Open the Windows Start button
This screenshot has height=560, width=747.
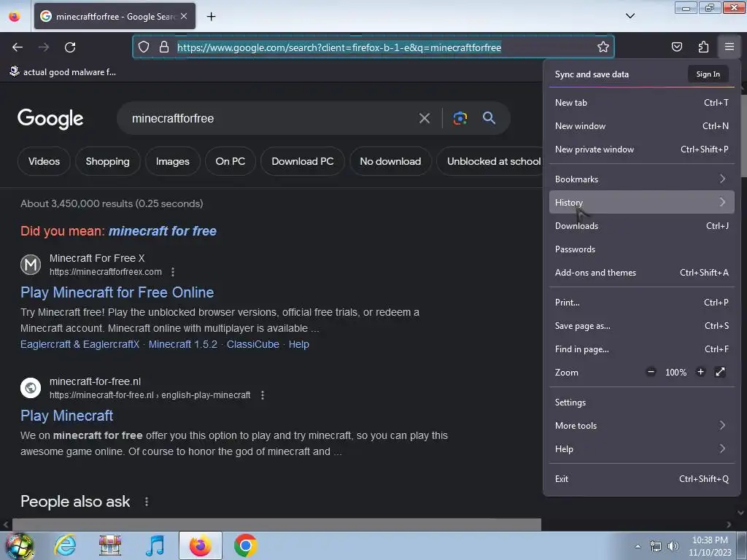pos(19,545)
